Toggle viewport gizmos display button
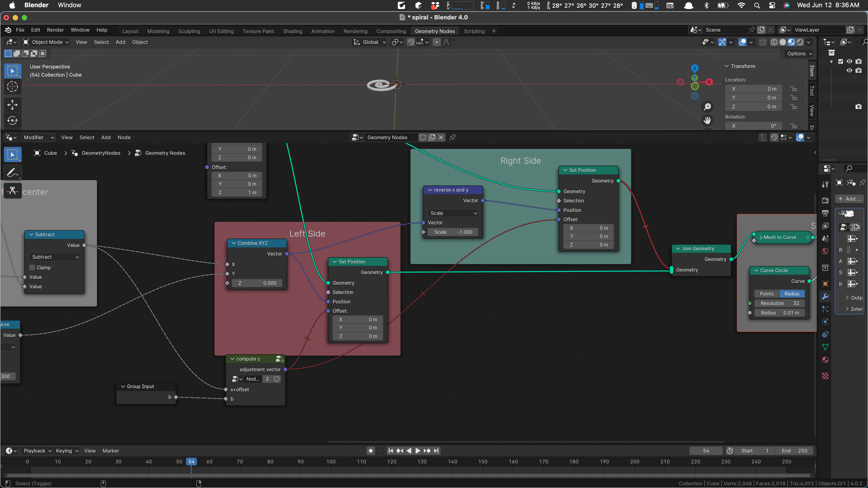The height and width of the screenshot is (488, 868). click(722, 42)
